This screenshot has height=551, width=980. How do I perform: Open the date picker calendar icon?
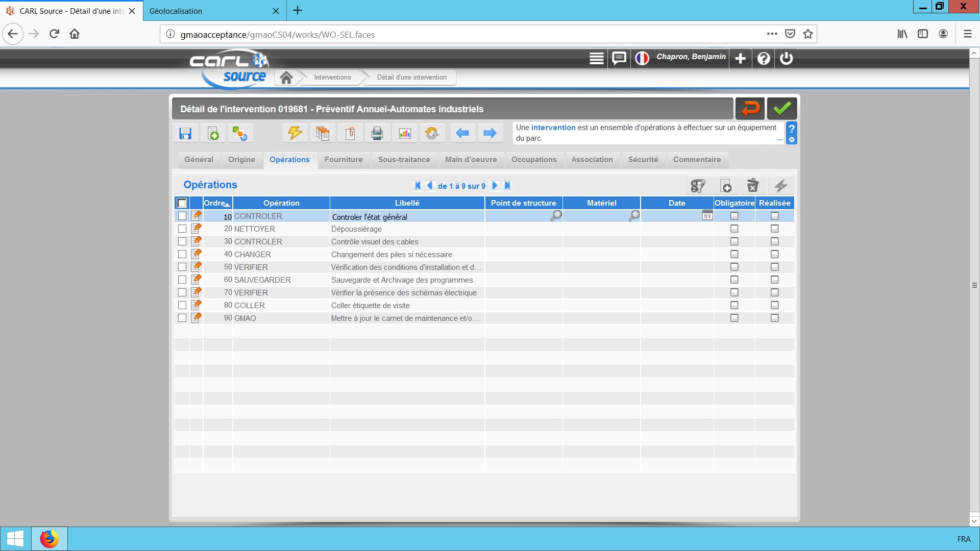coord(707,216)
